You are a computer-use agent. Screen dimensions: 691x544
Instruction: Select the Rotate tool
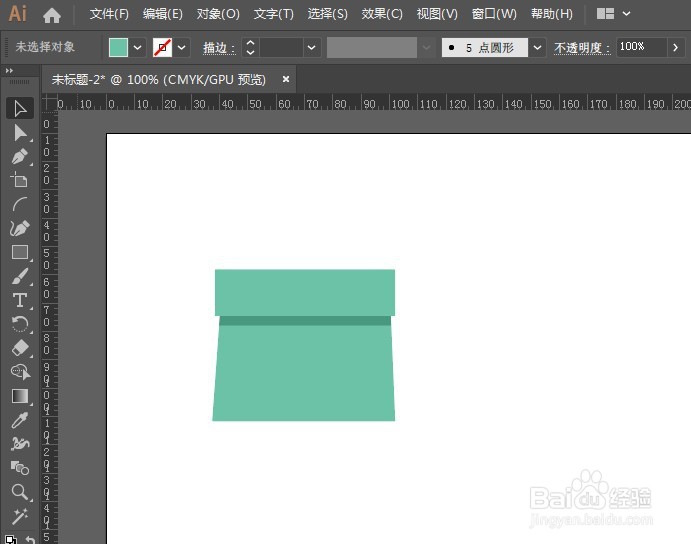[x=20, y=324]
